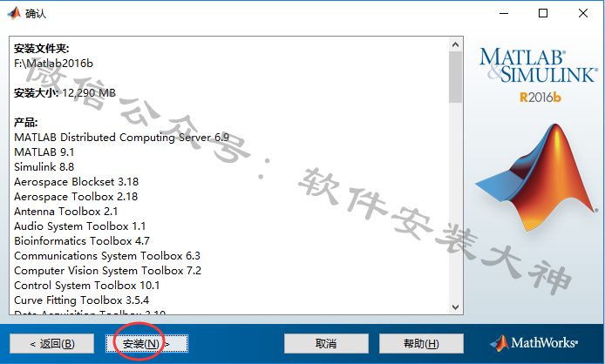605x364 pixels.
Task: Minimize the installer window
Action: coord(504,13)
